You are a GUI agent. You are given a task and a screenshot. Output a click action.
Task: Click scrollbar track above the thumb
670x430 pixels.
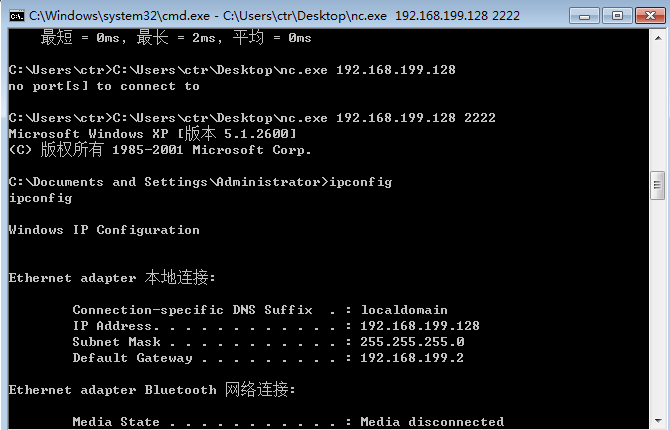658,109
